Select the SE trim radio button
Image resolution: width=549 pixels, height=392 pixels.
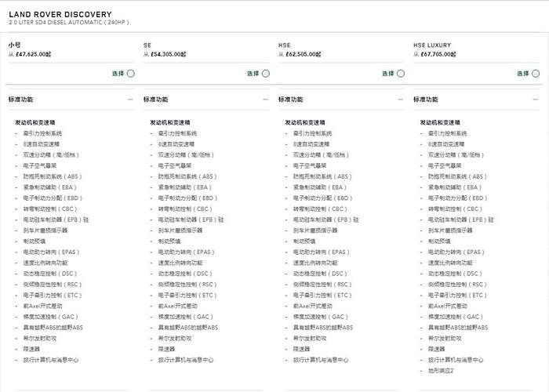coord(266,74)
